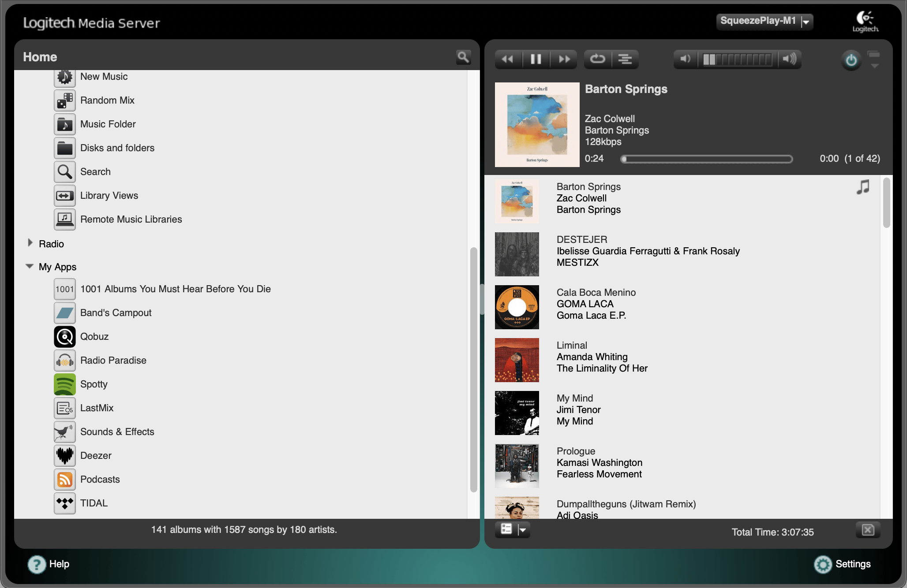Image resolution: width=907 pixels, height=588 pixels.
Task: Open the SqueezePlay-M1 player dropdown
Action: (x=806, y=21)
